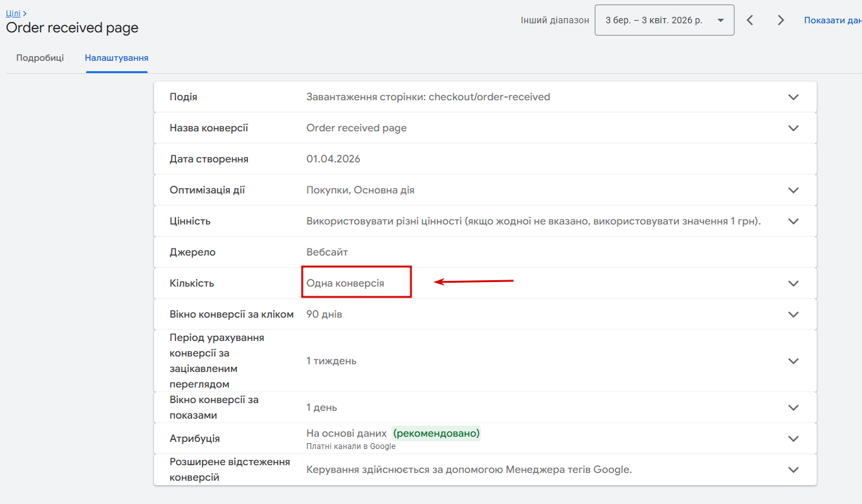
Task: Click the Цілі breadcrumb link
Action: pos(13,13)
